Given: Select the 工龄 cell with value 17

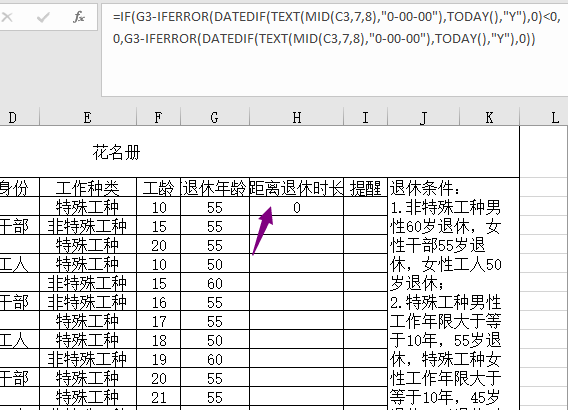Looking at the screenshot, I should point(158,321).
